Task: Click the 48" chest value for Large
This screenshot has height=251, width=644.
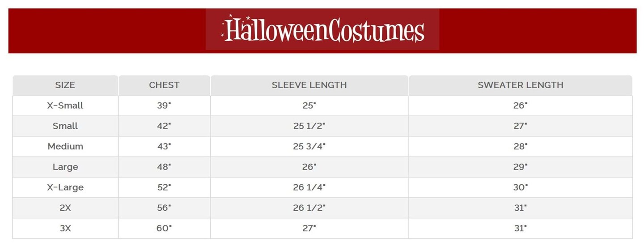Action: [x=164, y=167]
